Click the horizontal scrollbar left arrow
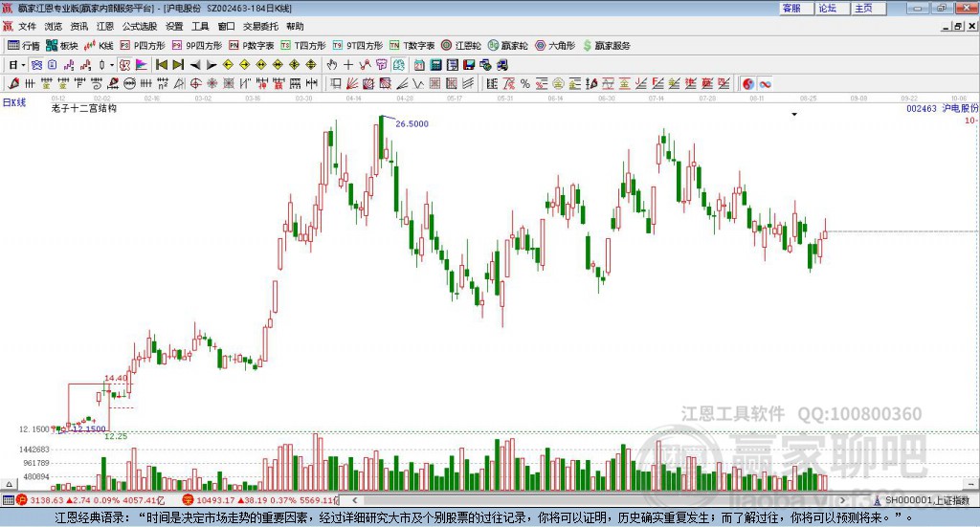Screen dimensions: 980x527 point(354,500)
